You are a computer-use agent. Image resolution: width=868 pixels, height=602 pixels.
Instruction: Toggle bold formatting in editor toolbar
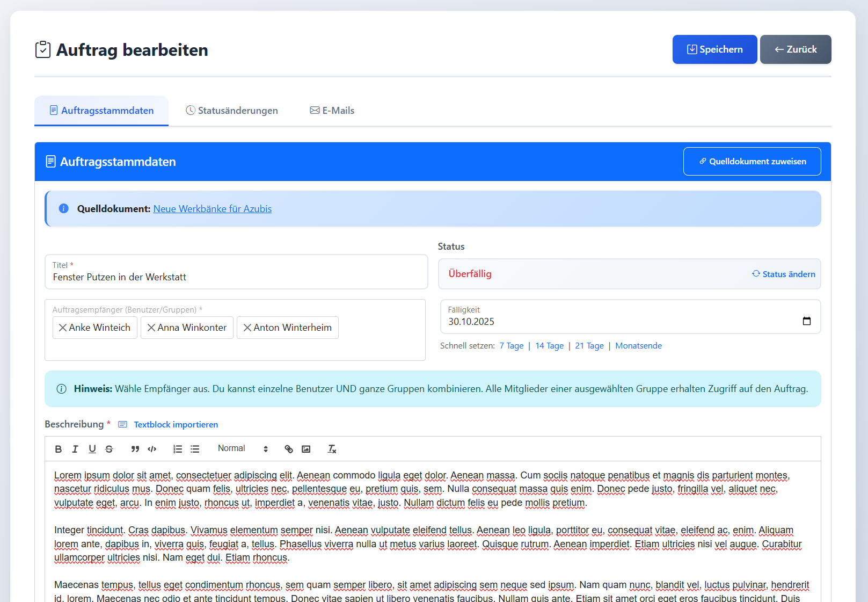[59, 449]
